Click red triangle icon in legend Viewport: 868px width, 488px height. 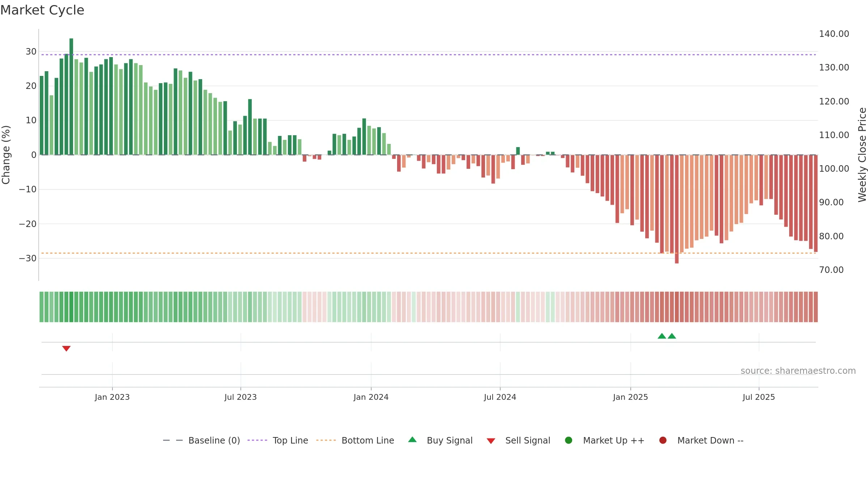coord(491,441)
